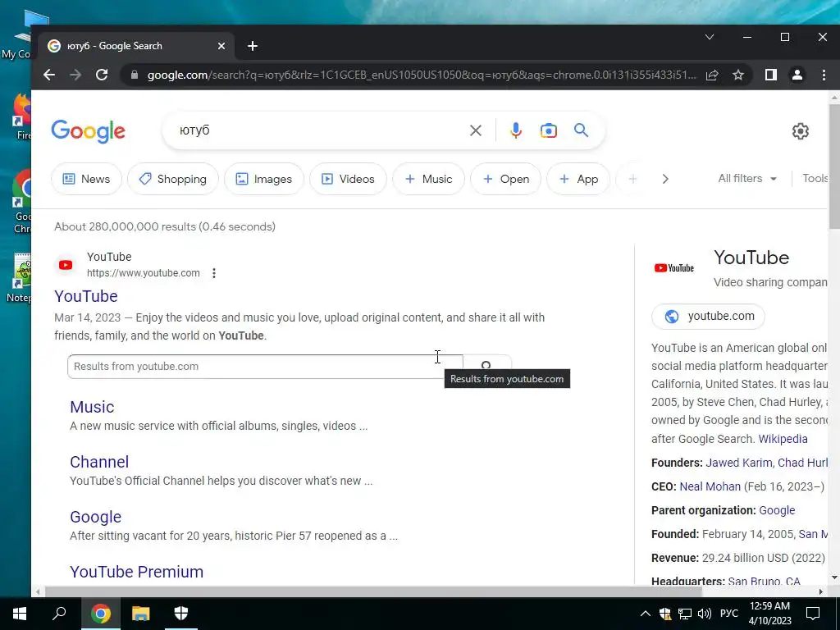
Task: Open a new tab with plus button
Action: point(253,46)
